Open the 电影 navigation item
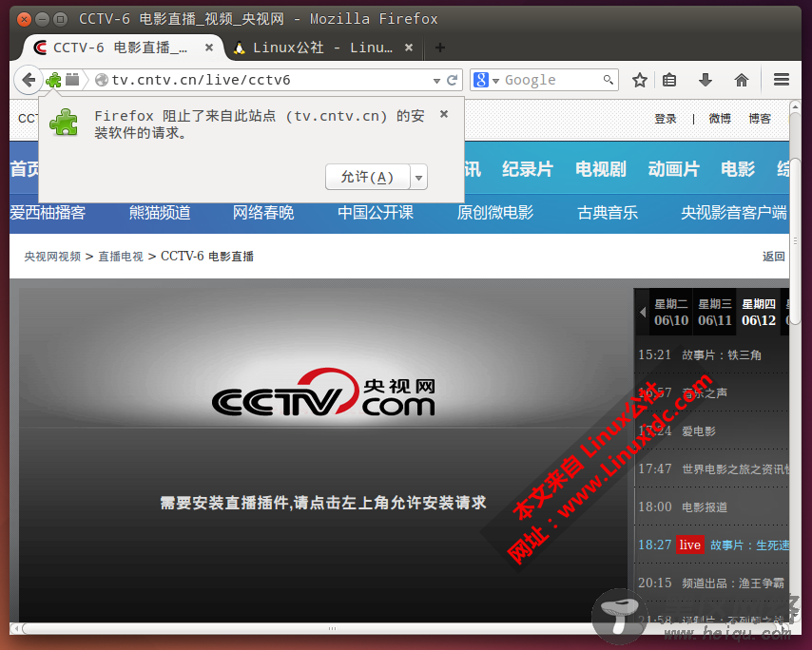This screenshot has width=812, height=650. click(738, 169)
